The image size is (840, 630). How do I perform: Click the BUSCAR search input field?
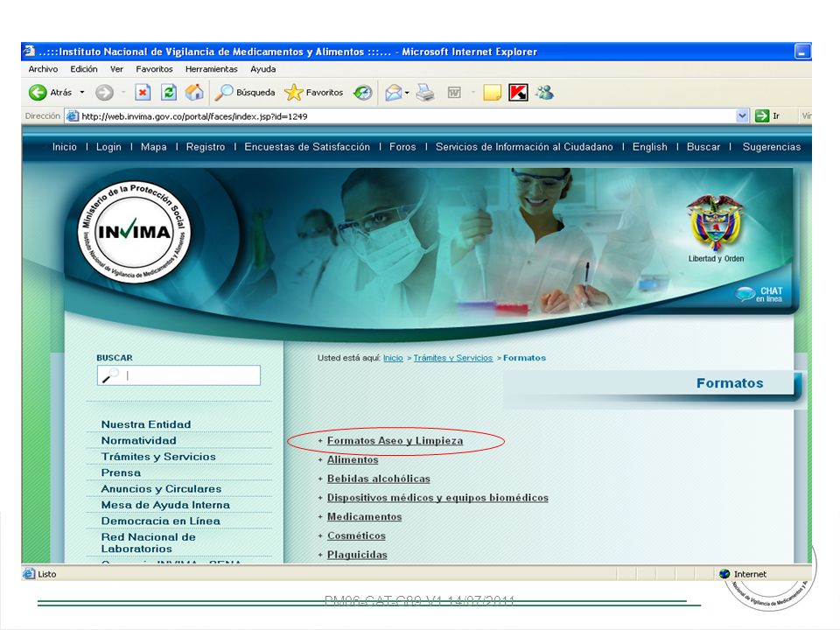pyautogui.click(x=178, y=375)
